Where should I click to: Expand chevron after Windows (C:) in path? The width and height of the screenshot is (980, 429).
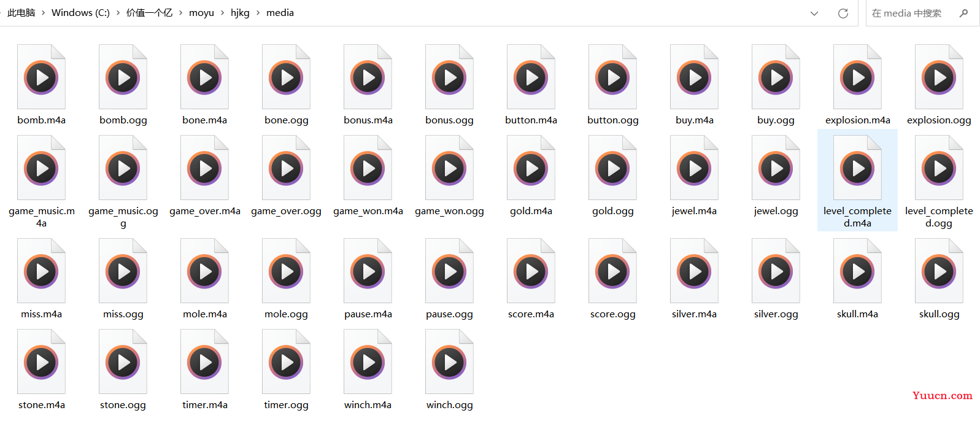(x=118, y=13)
